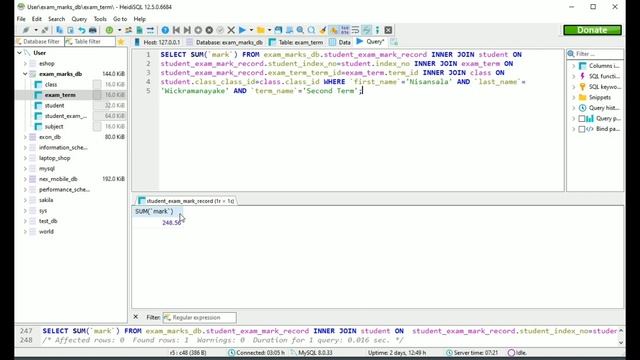Click the Undo arrow icon
The height and width of the screenshot is (360, 640).
(82, 30)
